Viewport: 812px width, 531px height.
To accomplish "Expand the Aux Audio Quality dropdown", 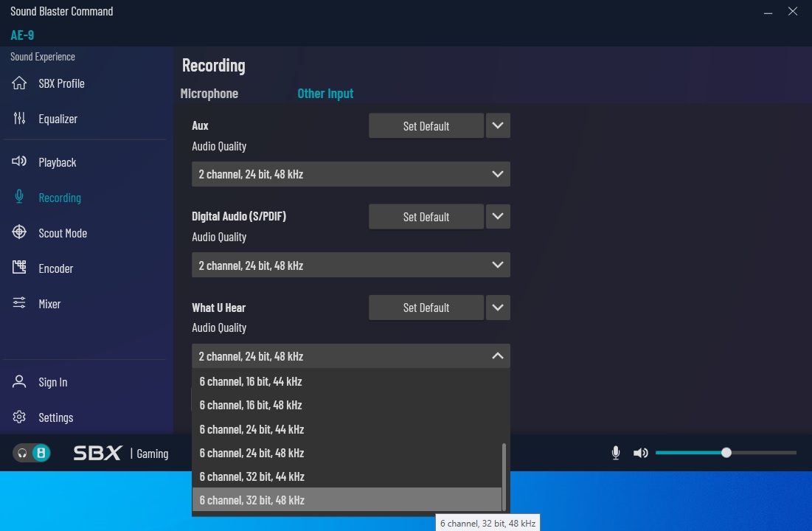I will [x=350, y=175].
